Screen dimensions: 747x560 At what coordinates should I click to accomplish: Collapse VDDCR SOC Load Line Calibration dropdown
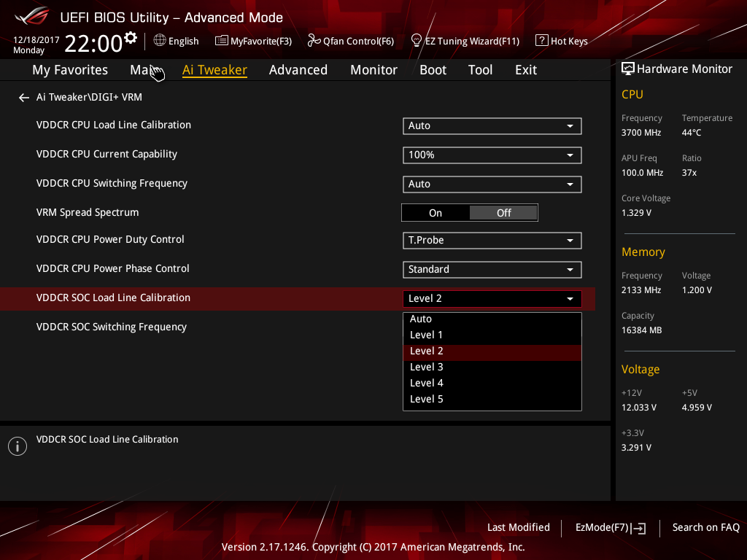coord(492,298)
